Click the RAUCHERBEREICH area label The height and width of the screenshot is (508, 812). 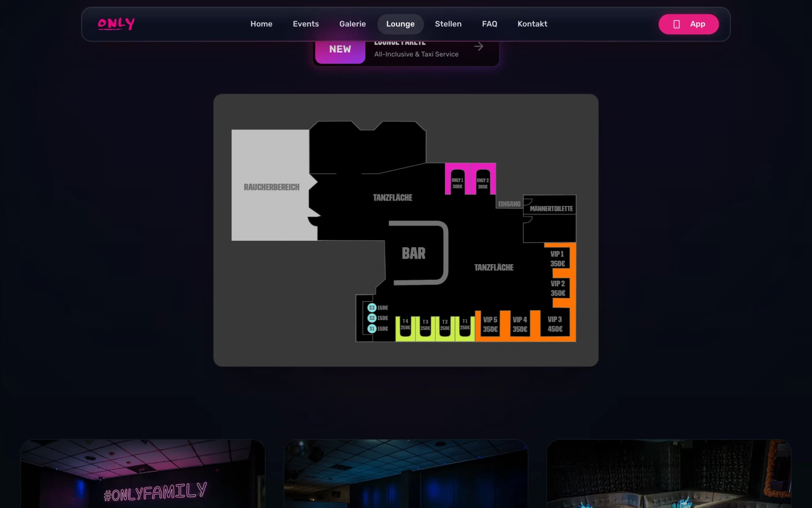point(272,187)
